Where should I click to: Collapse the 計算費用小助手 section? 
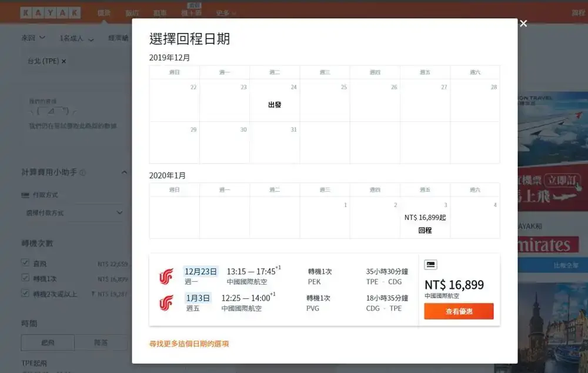[x=124, y=172]
